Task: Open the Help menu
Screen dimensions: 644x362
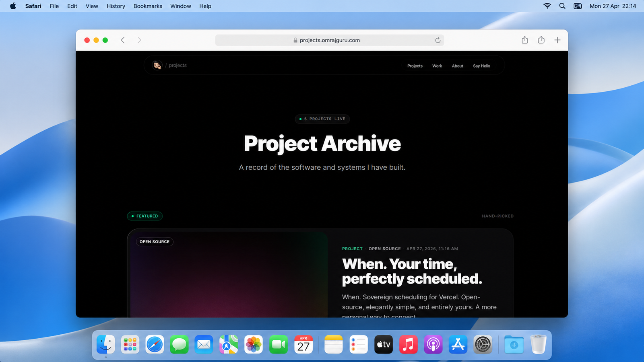Action: (205, 6)
